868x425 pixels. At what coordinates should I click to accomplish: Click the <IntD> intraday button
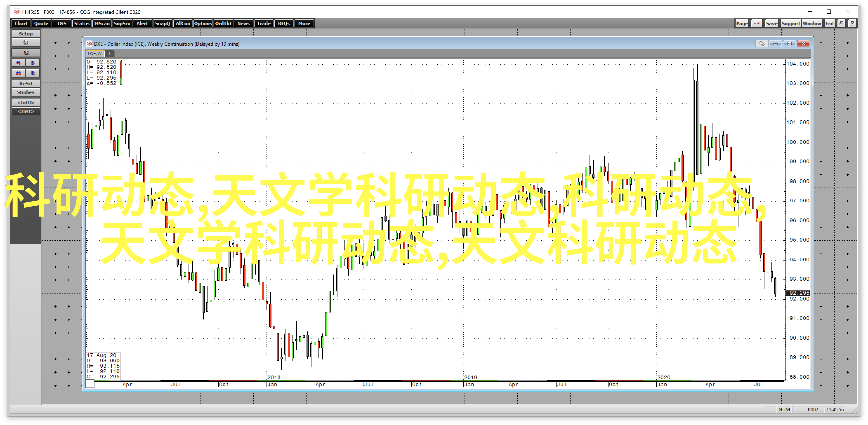[26, 102]
